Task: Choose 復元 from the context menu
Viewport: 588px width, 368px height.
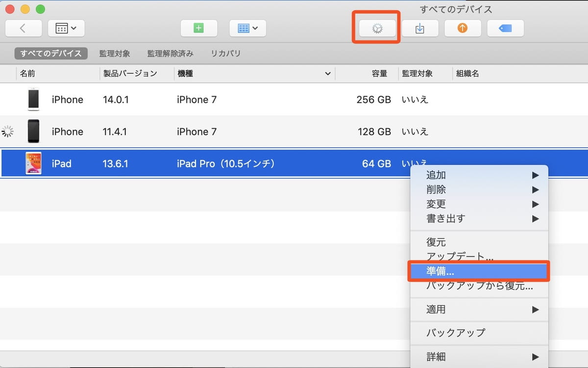Action: tap(479, 242)
